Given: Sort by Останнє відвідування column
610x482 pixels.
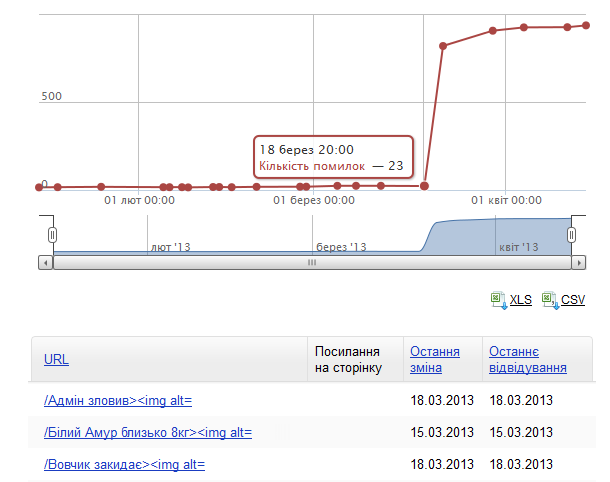Looking at the screenshot, I should (x=527, y=360).
